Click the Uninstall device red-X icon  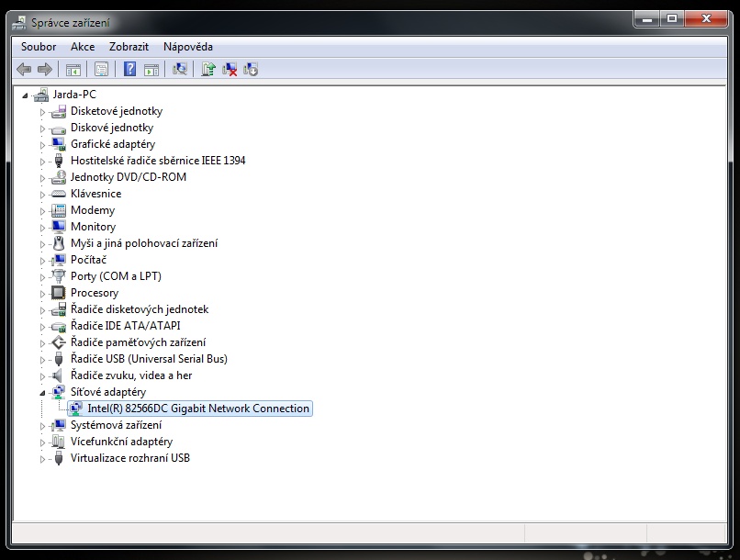point(230,70)
